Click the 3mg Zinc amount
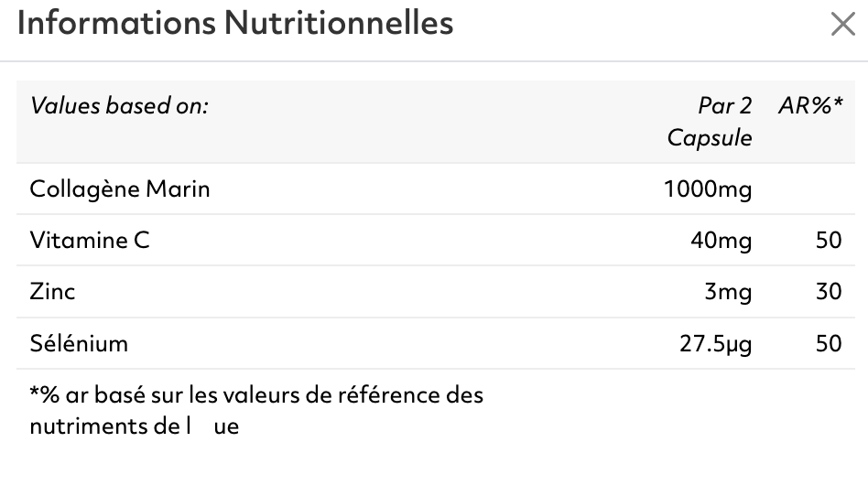This screenshot has height=485, width=868. point(728,293)
